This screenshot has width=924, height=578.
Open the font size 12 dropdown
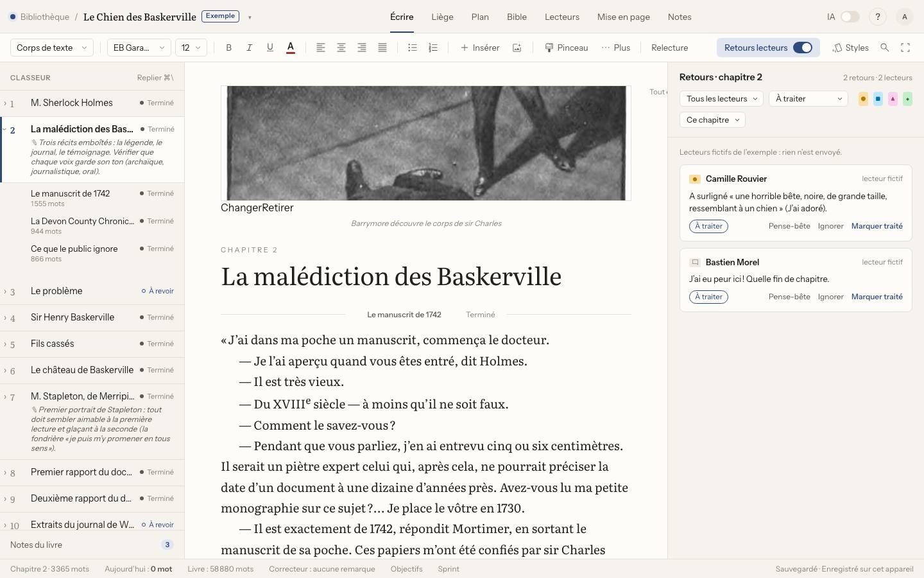click(191, 48)
